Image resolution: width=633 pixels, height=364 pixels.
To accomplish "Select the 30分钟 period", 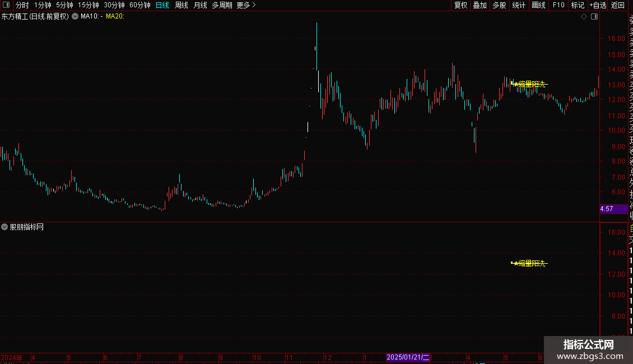I will click(x=114, y=5).
